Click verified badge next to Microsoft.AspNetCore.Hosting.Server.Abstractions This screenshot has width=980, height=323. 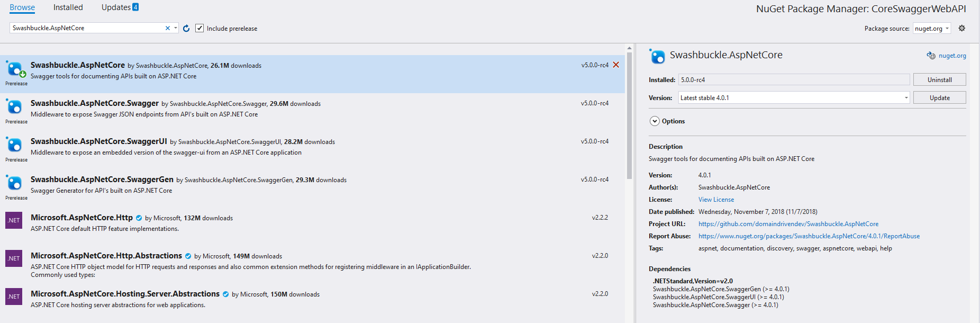coord(225,294)
